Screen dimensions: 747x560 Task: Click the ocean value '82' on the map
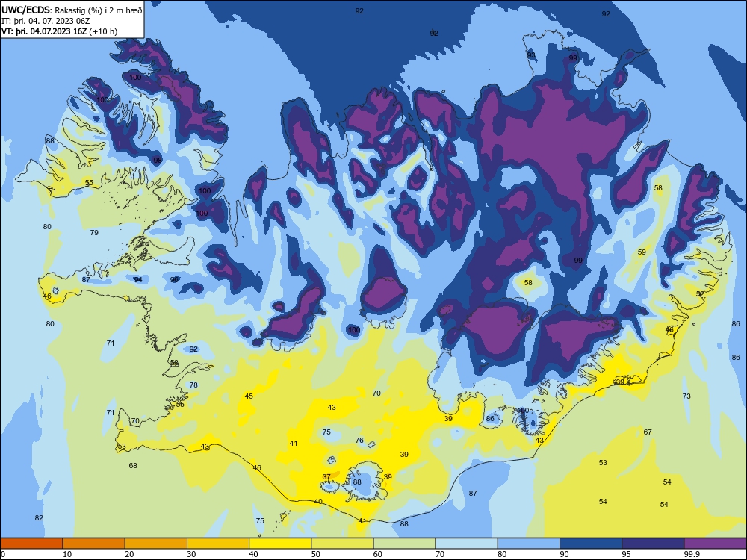(x=39, y=518)
